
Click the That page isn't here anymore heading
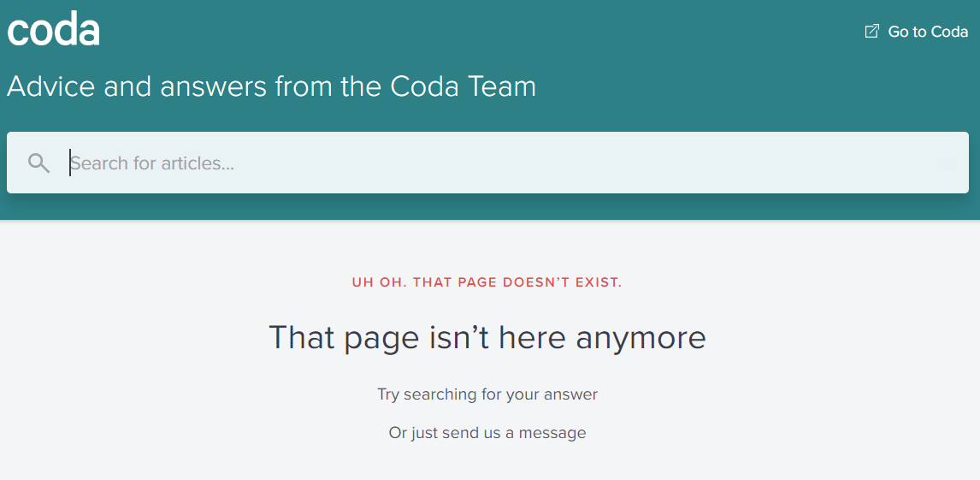click(x=487, y=337)
